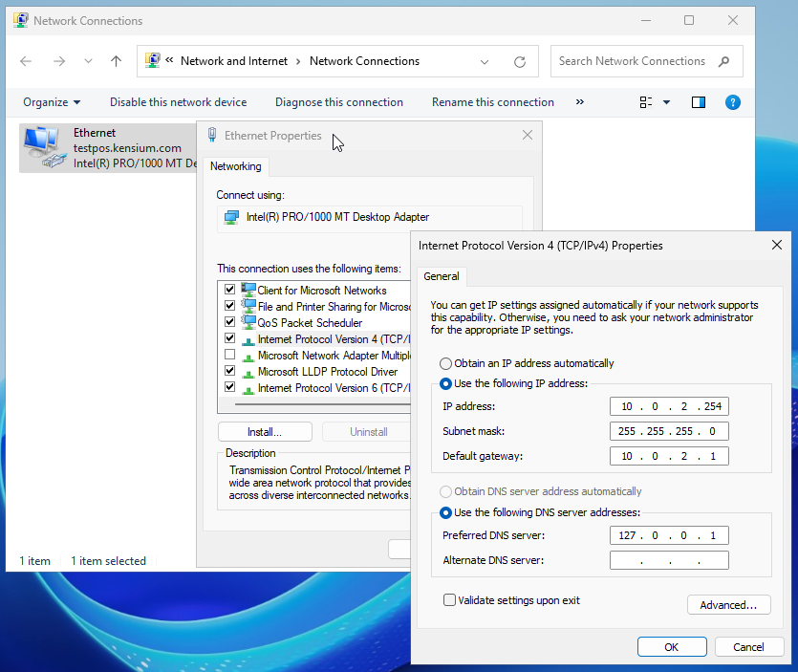
Task: Open the Organize menu
Action: [52, 102]
